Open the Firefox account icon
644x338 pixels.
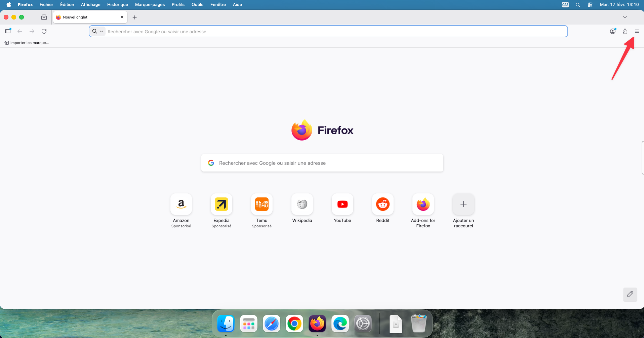[613, 31]
